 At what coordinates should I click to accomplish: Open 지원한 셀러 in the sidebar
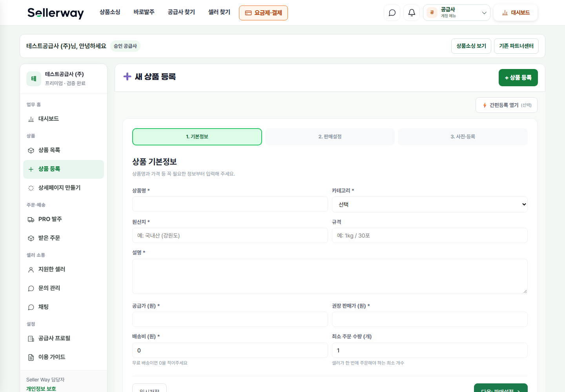pos(64,269)
